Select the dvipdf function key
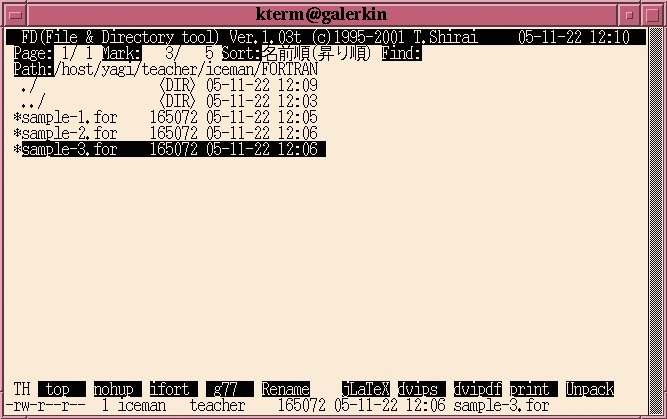 478,389
